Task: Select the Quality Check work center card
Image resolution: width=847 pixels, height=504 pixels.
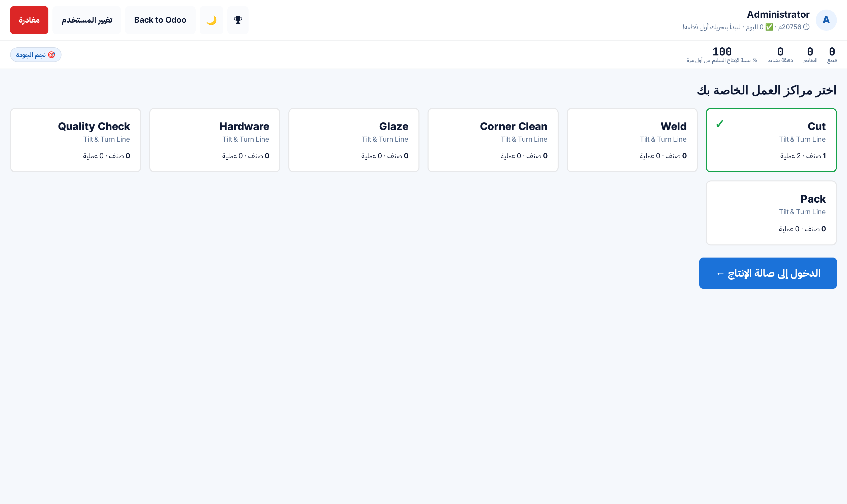Action: tap(75, 140)
